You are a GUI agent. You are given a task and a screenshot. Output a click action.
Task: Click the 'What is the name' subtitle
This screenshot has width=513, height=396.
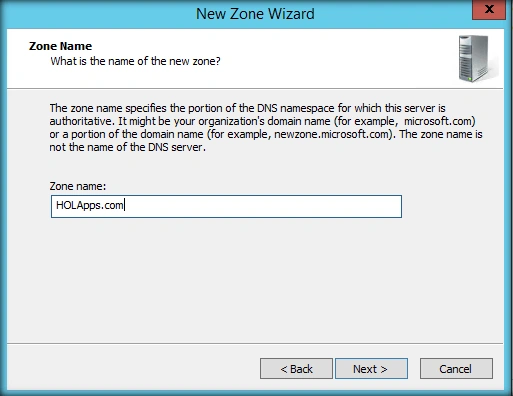135,61
